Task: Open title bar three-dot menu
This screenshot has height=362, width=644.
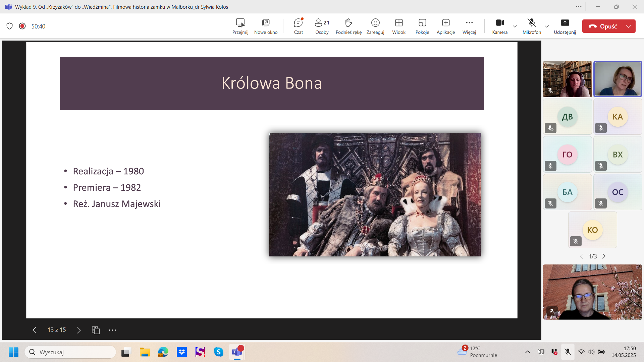Action: click(x=579, y=7)
